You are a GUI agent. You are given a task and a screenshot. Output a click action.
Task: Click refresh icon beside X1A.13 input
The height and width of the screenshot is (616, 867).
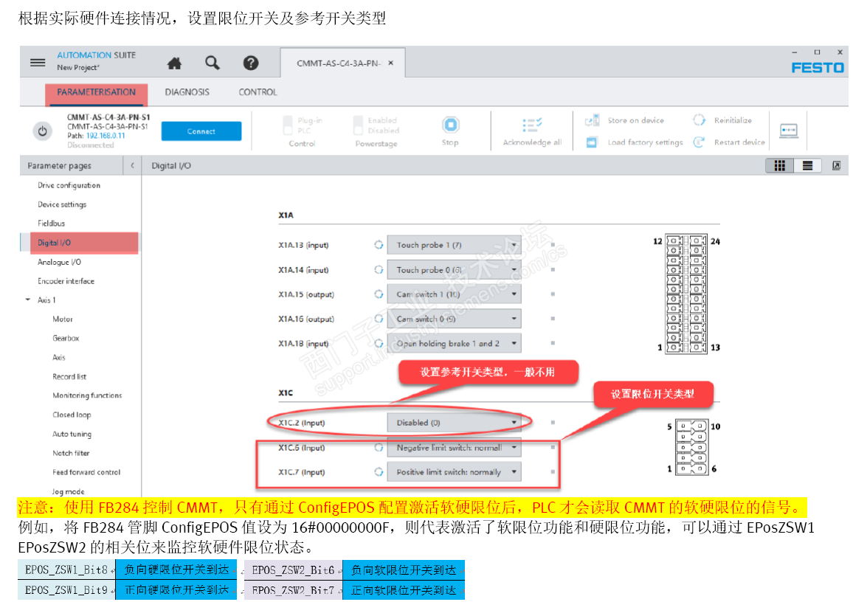(379, 245)
